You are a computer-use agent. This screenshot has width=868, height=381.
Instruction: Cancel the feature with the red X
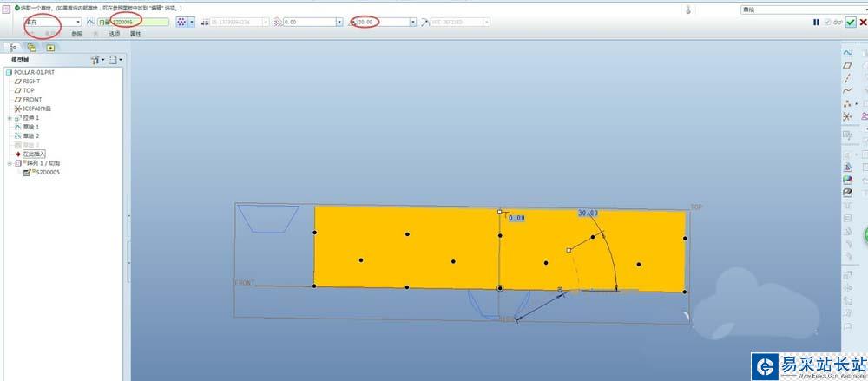click(x=862, y=23)
